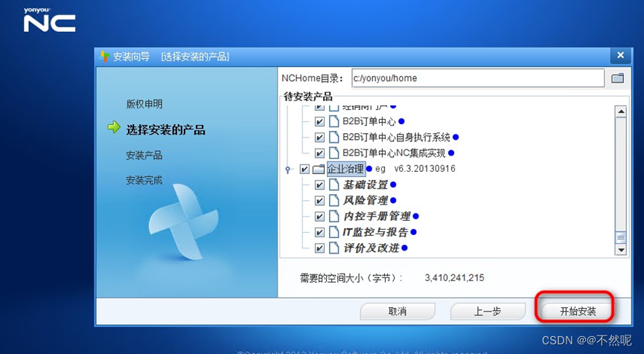Screen dimensions: 644x354
Task: Click the required size value 3,410,241,215
Action: tap(454, 277)
